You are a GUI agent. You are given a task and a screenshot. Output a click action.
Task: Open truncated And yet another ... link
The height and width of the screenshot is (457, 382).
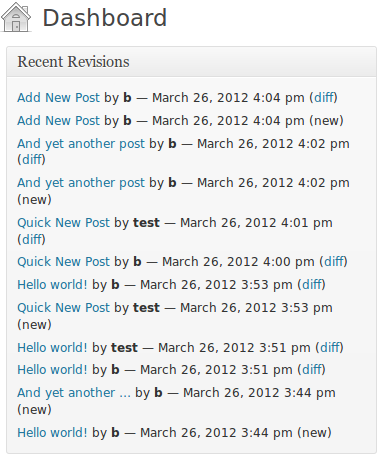74,393
